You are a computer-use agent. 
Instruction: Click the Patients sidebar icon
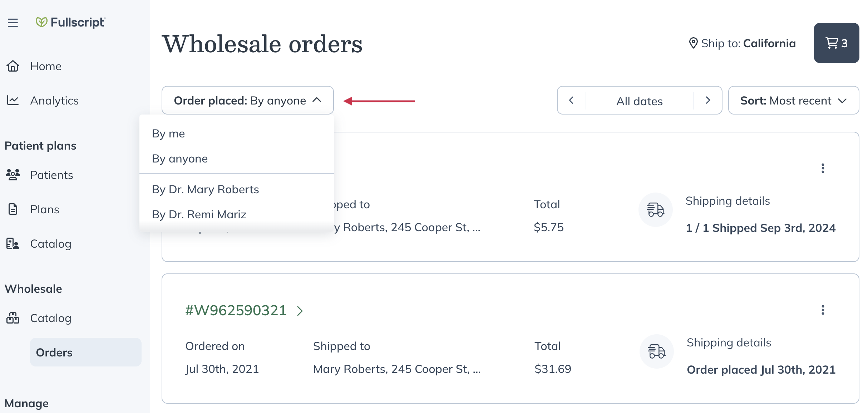(x=13, y=175)
